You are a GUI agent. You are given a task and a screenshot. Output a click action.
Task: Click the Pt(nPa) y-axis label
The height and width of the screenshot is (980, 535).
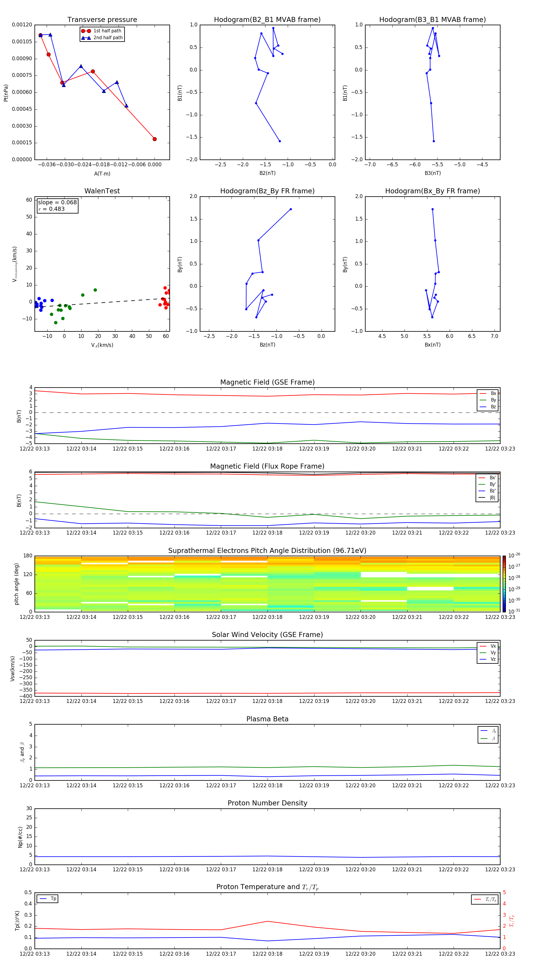[6, 93]
